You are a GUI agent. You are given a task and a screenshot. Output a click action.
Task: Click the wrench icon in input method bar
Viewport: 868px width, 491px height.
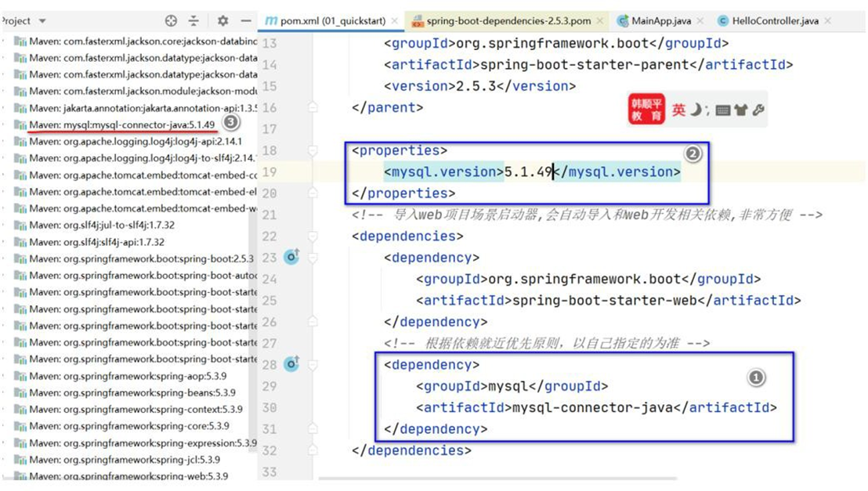[x=758, y=110]
